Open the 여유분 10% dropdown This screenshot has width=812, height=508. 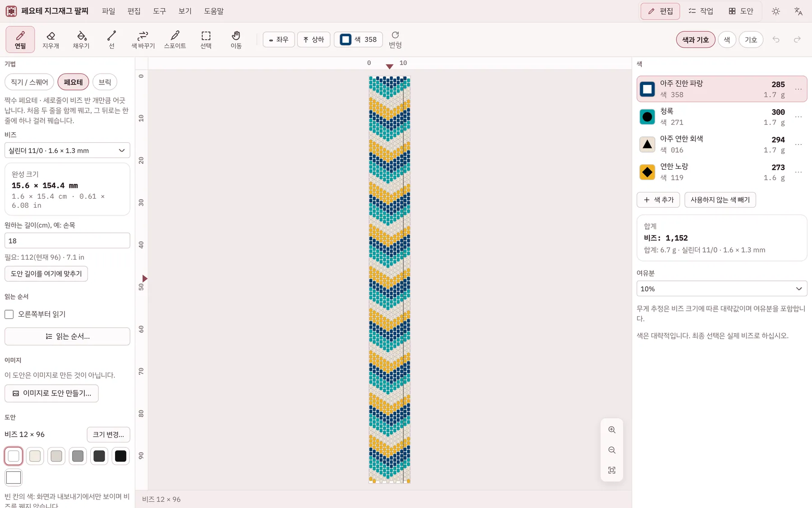click(722, 289)
